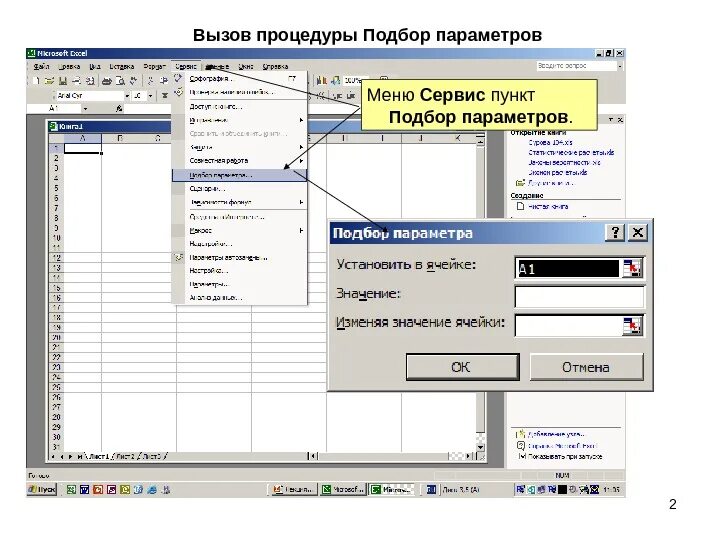Click first sheet navigation arrow at bottom left
The image size is (720, 540).
[54, 456]
